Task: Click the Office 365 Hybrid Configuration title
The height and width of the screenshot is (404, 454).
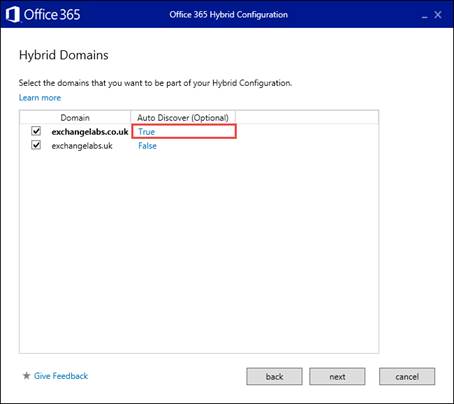Action: click(x=228, y=15)
